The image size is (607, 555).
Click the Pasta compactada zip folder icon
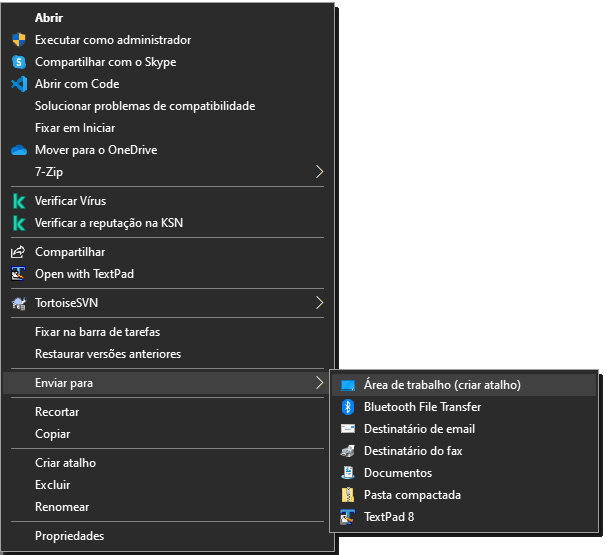click(347, 495)
